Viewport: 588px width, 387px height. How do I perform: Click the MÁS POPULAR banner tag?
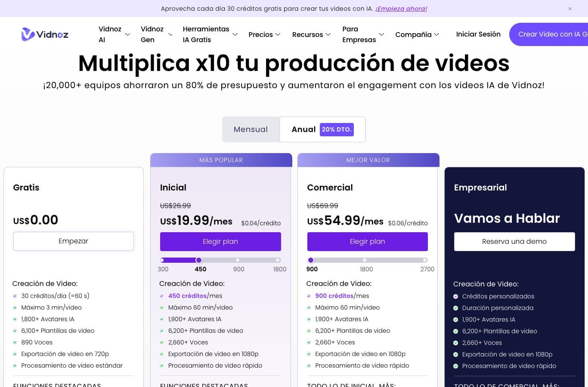[x=221, y=160]
